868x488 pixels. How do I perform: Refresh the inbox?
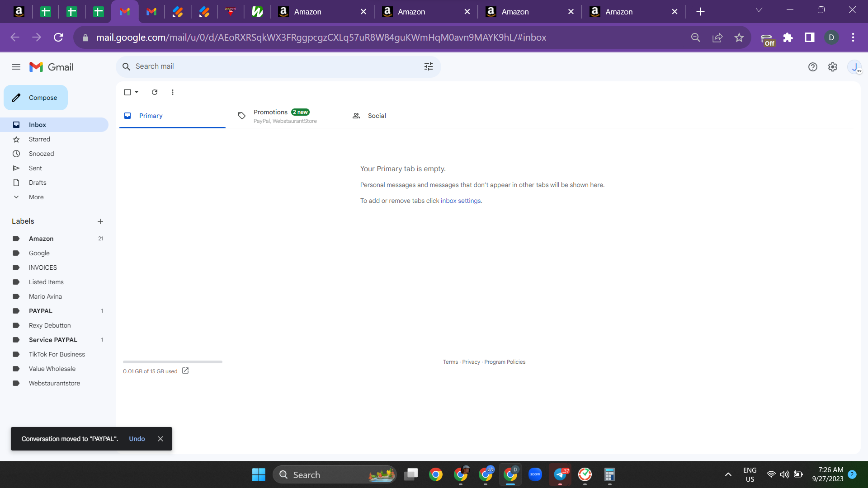[x=155, y=92]
